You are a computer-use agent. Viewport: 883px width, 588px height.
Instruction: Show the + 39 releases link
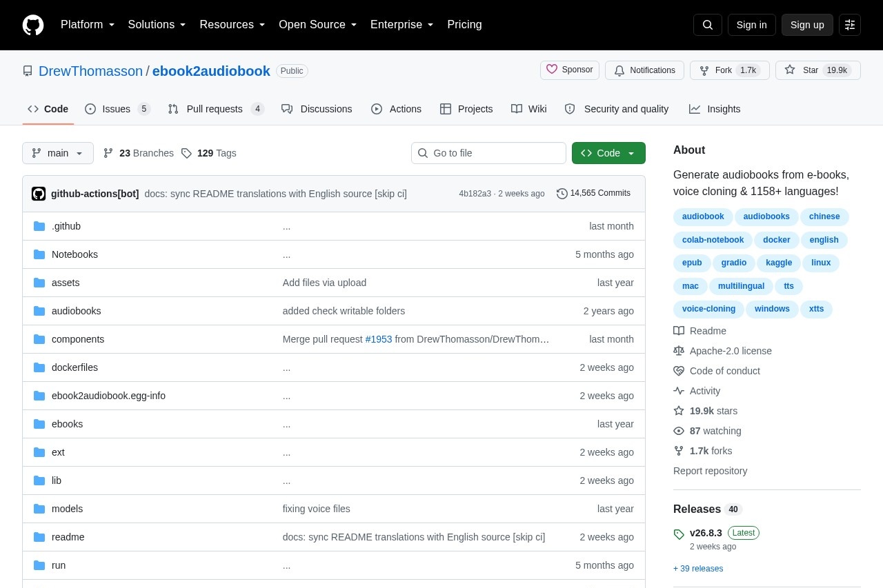tap(698, 569)
